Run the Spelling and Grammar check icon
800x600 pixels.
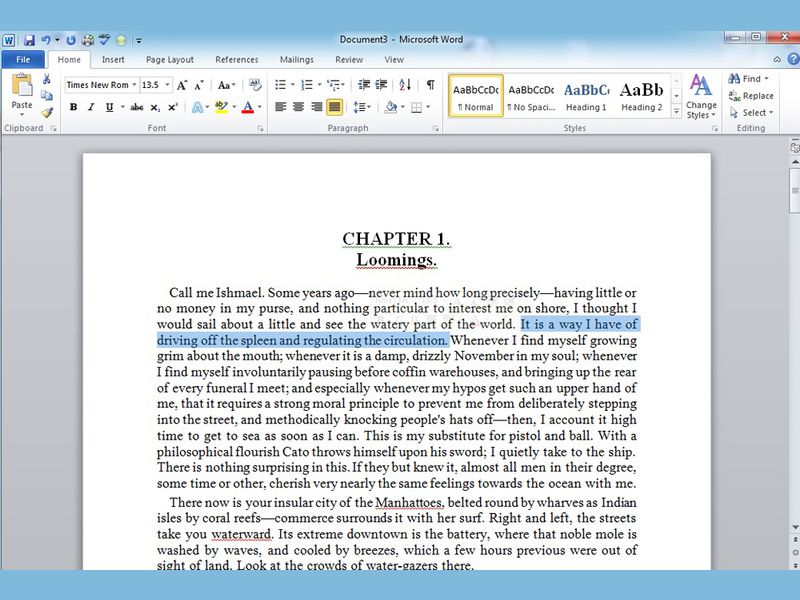tap(104, 40)
